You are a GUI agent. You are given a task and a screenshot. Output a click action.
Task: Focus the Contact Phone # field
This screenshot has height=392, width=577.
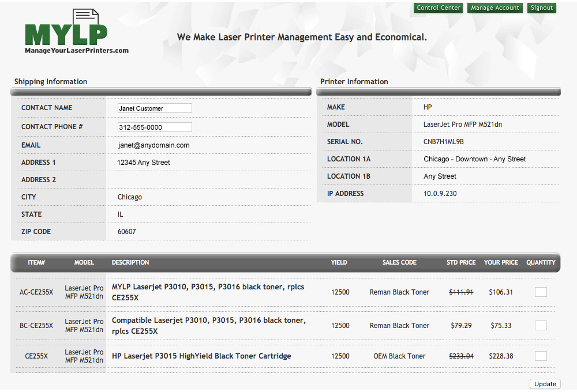[x=155, y=127]
